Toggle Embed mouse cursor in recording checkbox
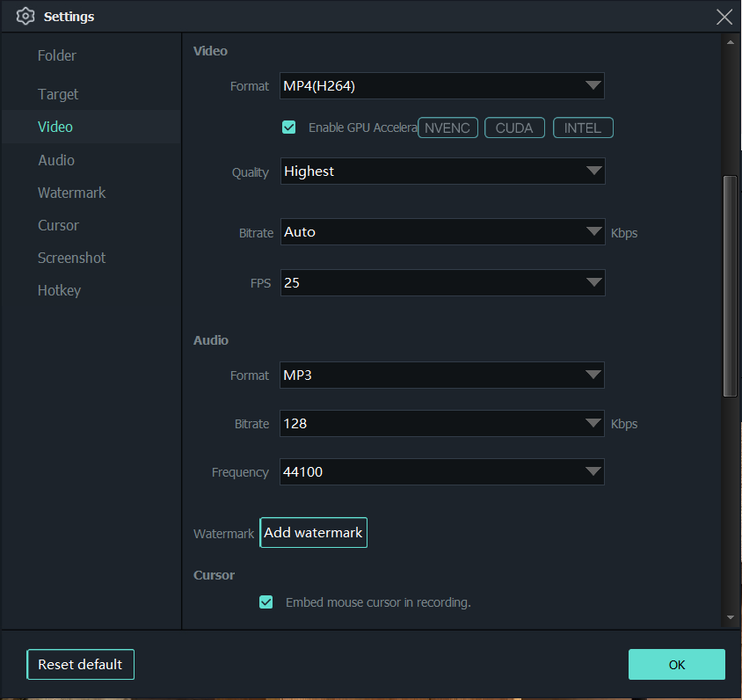The width and height of the screenshot is (742, 700). click(266, 602)
